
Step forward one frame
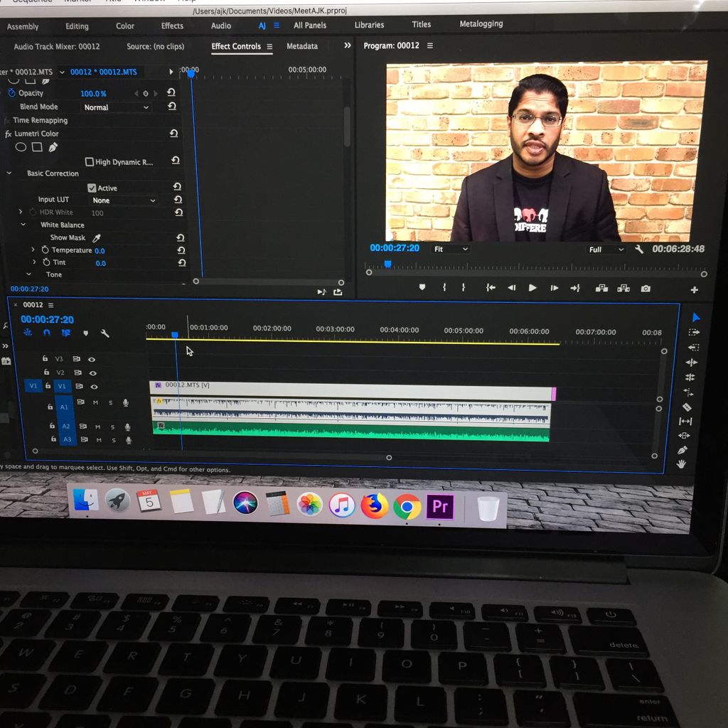[x=555, y=288]
